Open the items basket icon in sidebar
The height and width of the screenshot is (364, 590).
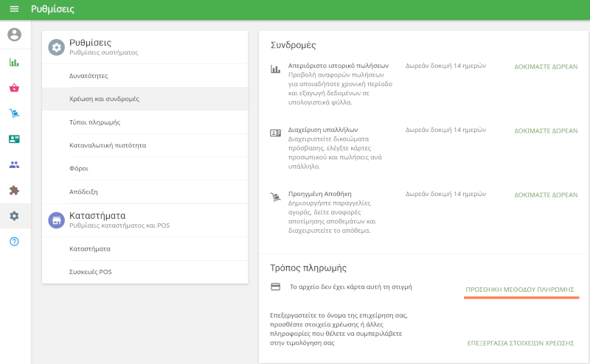click(x=14, y=88)
